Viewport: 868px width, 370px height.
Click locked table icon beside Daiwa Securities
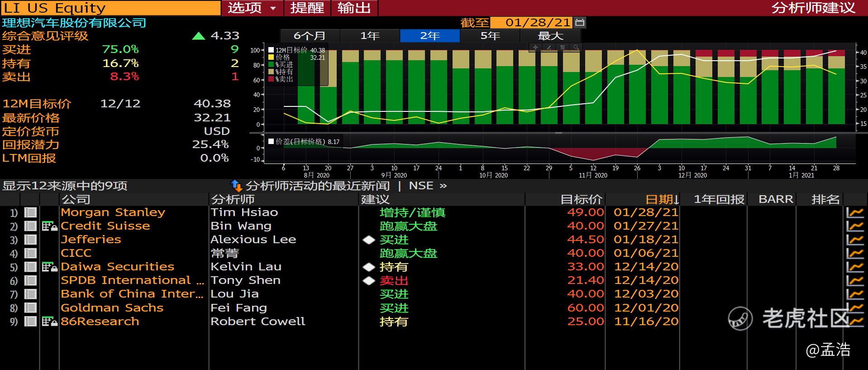pos(49,267)
